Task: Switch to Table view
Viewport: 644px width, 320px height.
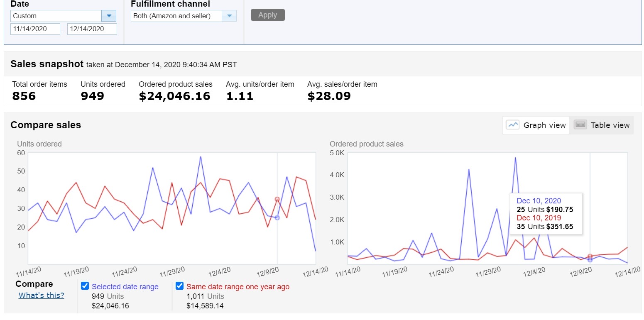Action: [602, 125]
